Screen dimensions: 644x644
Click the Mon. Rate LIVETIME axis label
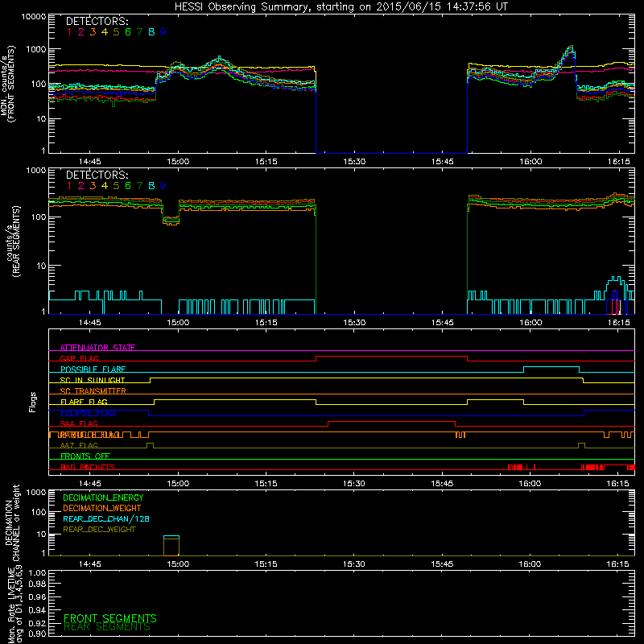14,605
